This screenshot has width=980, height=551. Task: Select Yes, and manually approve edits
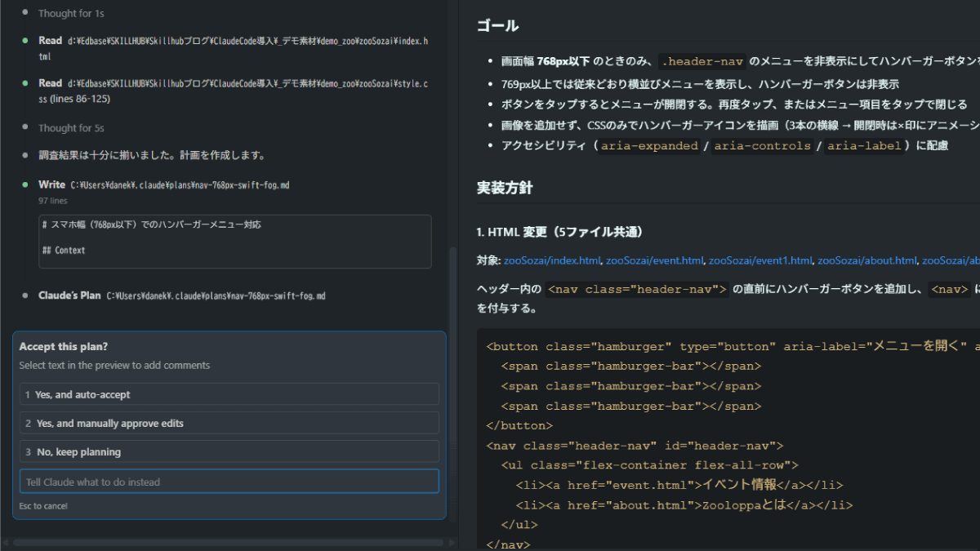227,422
